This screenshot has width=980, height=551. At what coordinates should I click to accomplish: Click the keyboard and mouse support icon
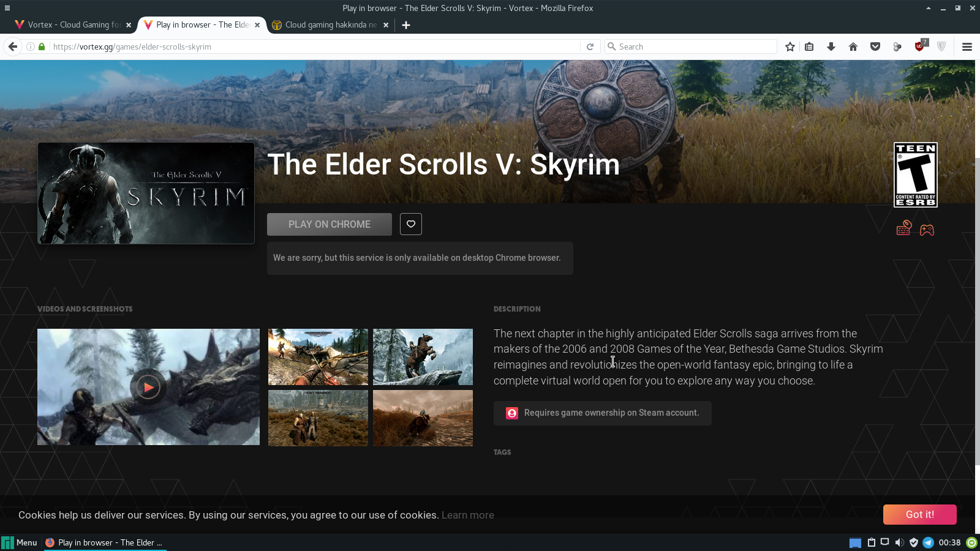tap(904, 228)
